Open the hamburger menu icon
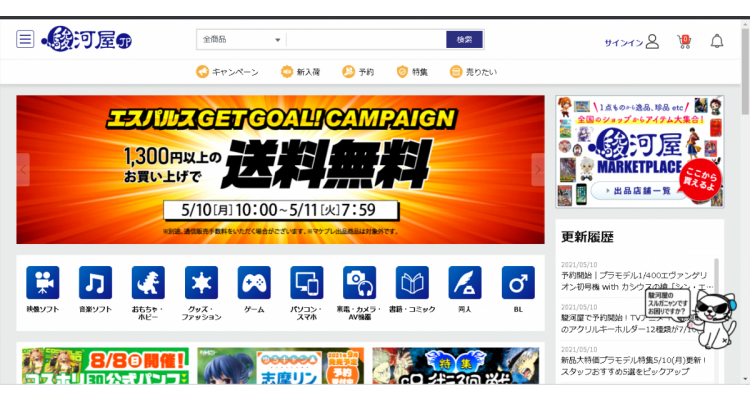 point(25,39)
